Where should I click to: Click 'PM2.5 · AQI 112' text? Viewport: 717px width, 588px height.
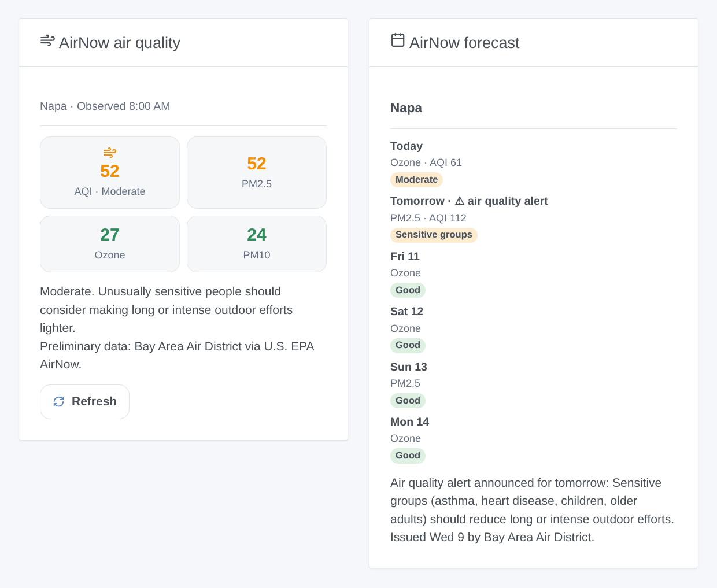tap(428, 218)
